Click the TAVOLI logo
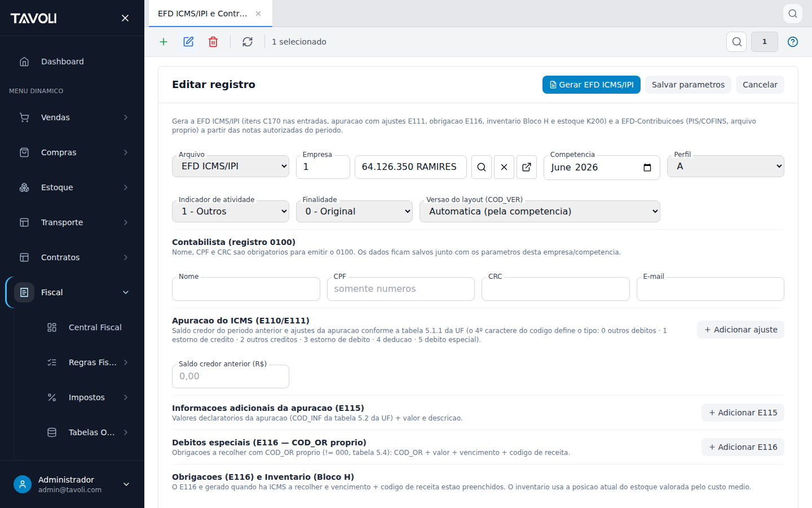Viewport: 812px width, 508px height. click(x=34, y=18)
